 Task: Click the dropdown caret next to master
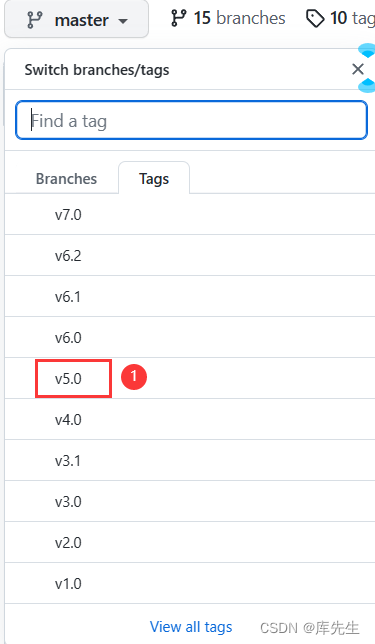coord(123,21)
